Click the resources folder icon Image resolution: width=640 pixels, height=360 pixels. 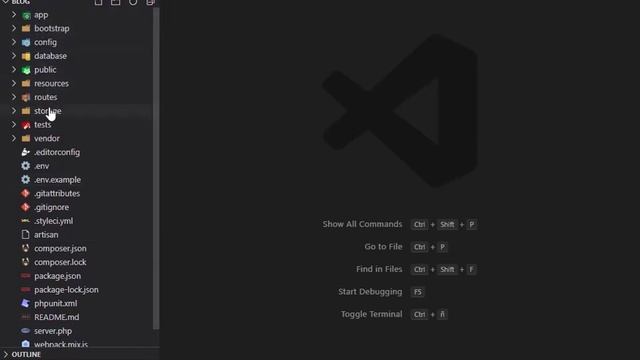click(26, 84)
